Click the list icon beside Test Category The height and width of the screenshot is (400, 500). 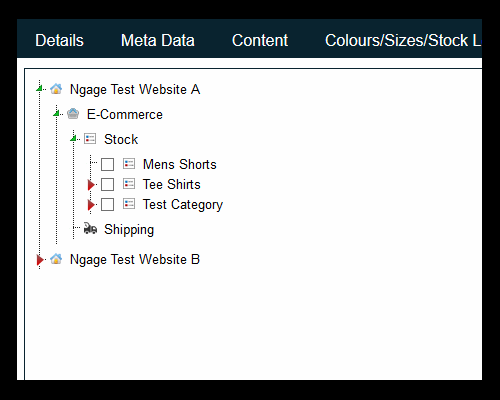coord(129,204)
